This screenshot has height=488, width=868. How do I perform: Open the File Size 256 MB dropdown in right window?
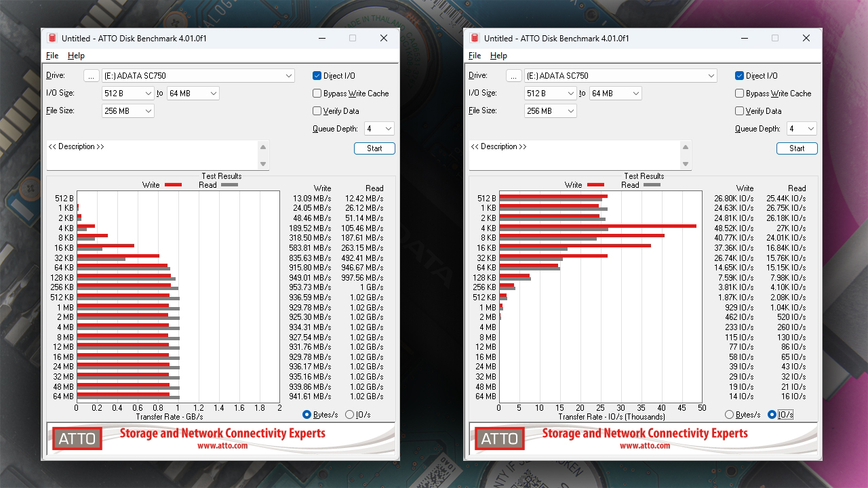(551, 111)
